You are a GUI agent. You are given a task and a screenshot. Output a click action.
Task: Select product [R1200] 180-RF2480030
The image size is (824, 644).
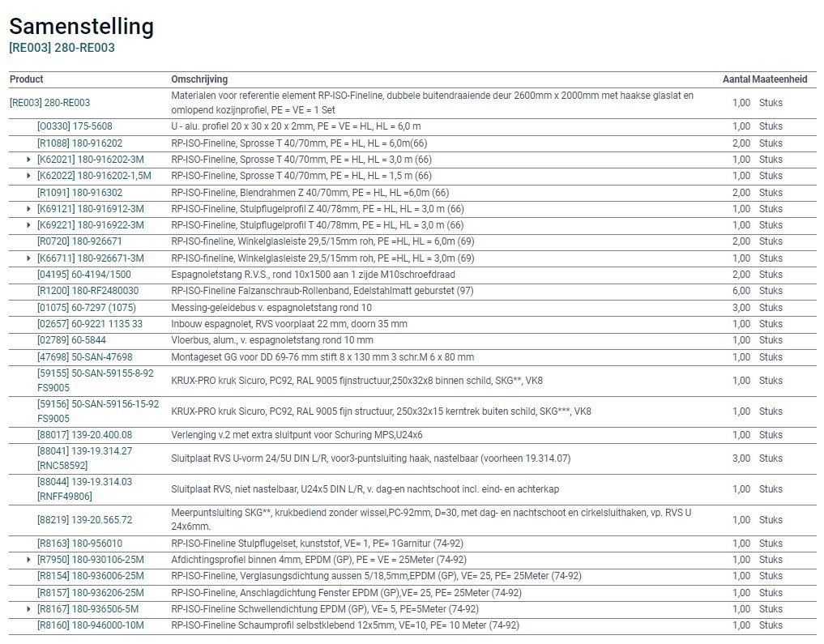pyautogui.click(x=88, y=291)
